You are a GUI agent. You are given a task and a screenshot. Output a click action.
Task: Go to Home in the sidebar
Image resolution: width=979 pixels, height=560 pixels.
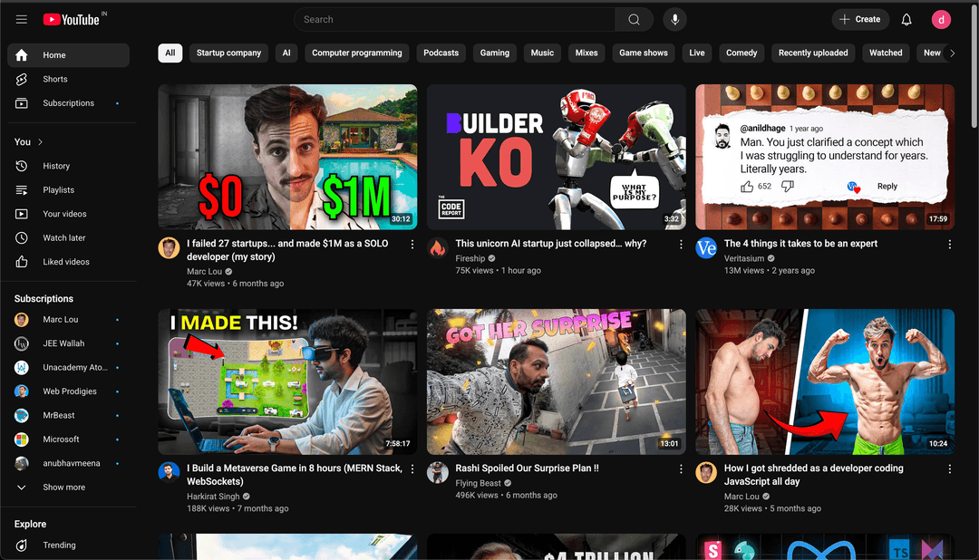coord(69,55)
